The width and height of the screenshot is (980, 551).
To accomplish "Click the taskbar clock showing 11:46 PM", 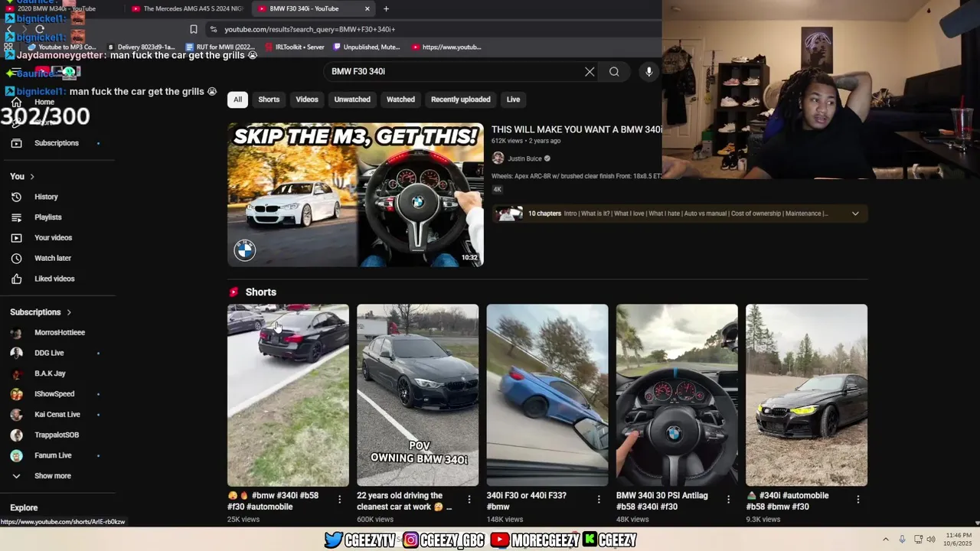I will 959,540.
